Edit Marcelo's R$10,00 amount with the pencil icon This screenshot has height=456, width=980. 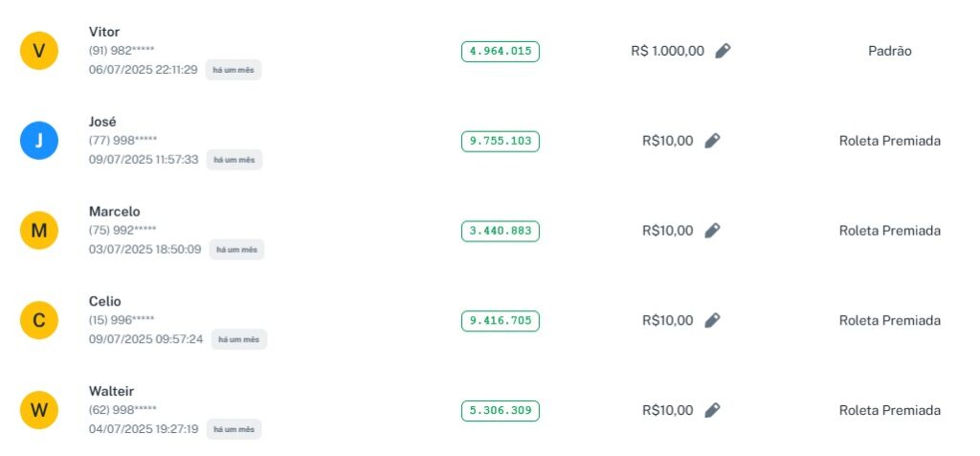711,231
